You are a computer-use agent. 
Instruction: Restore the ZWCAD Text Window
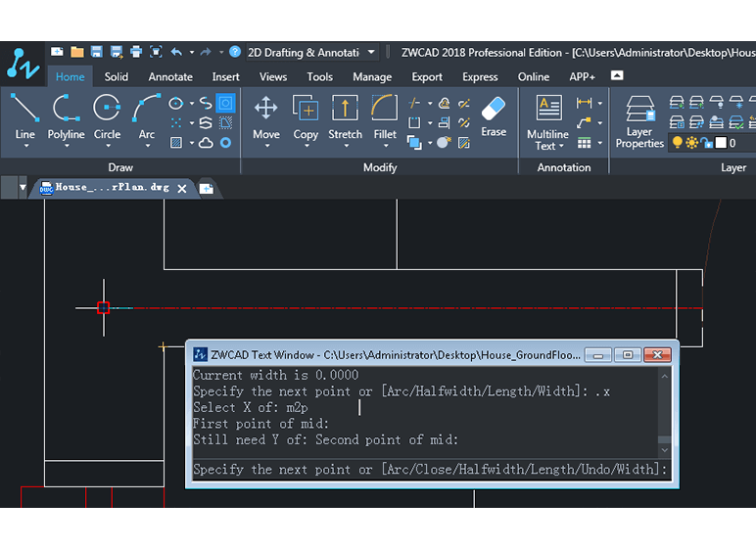click(x=628, y=355)
